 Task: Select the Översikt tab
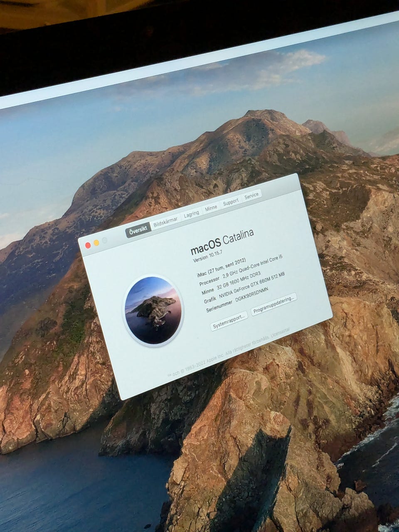[138, 231]
